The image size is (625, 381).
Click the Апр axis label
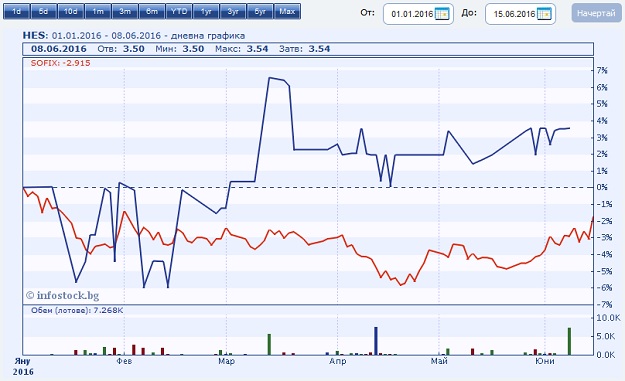[x=337, y=361]
